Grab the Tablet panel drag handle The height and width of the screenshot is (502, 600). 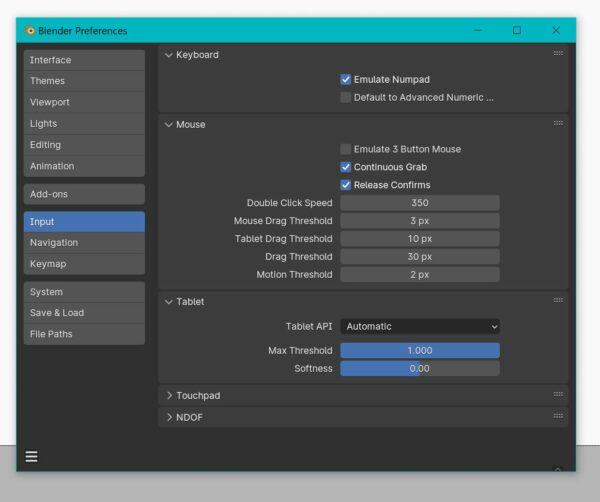pyautogui.click(x=558, y=300)
